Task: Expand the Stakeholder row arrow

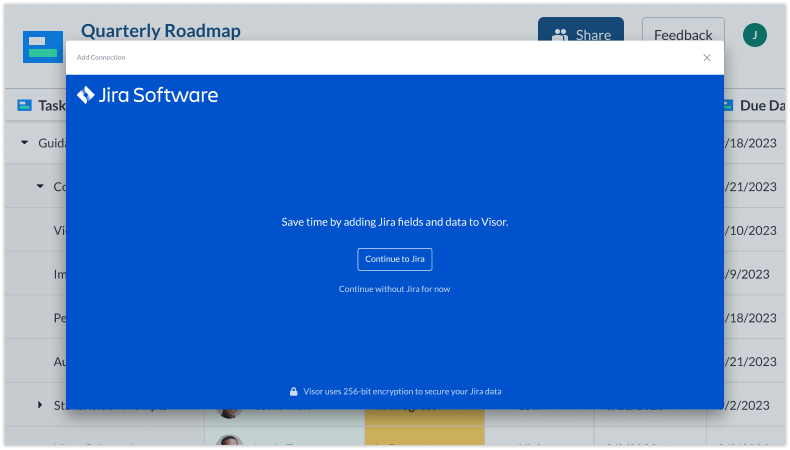Action: pos(40,405)
